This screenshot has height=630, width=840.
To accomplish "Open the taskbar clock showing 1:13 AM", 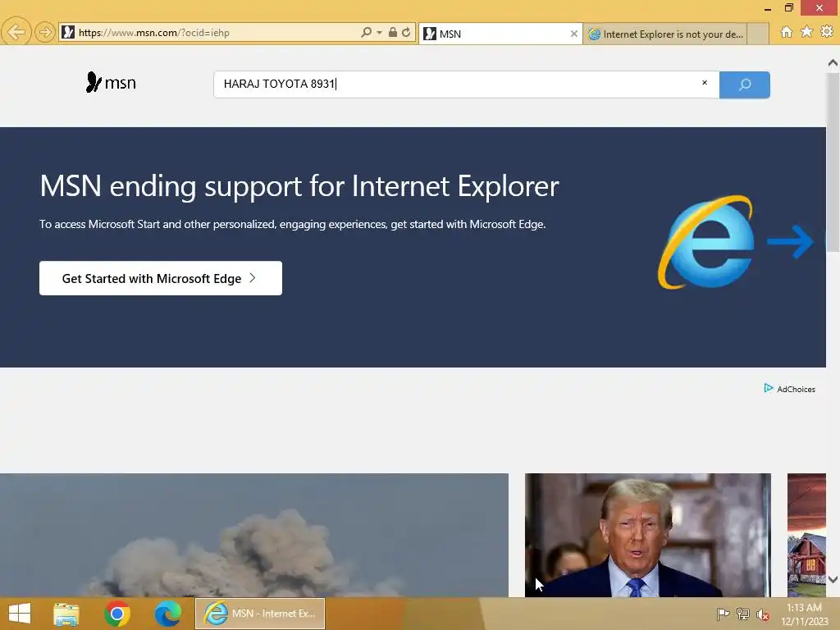I will [x=805, y=614].
